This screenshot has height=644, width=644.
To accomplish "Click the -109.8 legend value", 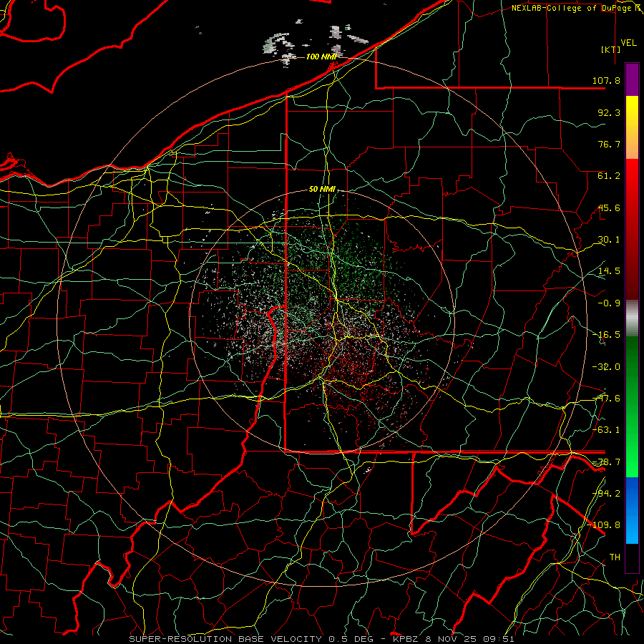I will click(604, 525).
